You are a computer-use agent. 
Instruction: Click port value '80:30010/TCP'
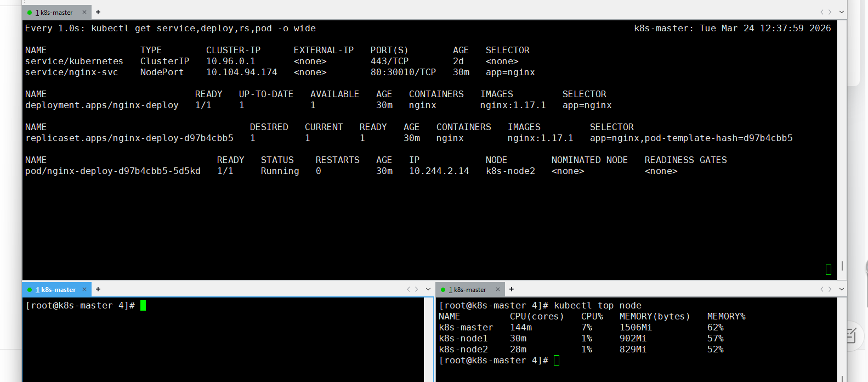[403, 72]
